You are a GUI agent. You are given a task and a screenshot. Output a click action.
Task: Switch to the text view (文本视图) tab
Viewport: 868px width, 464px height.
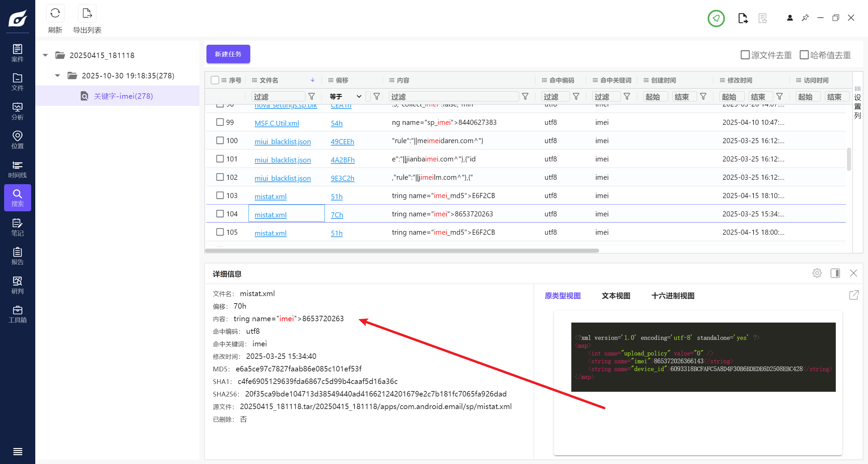pyautogui.click(x=616, y=296)
